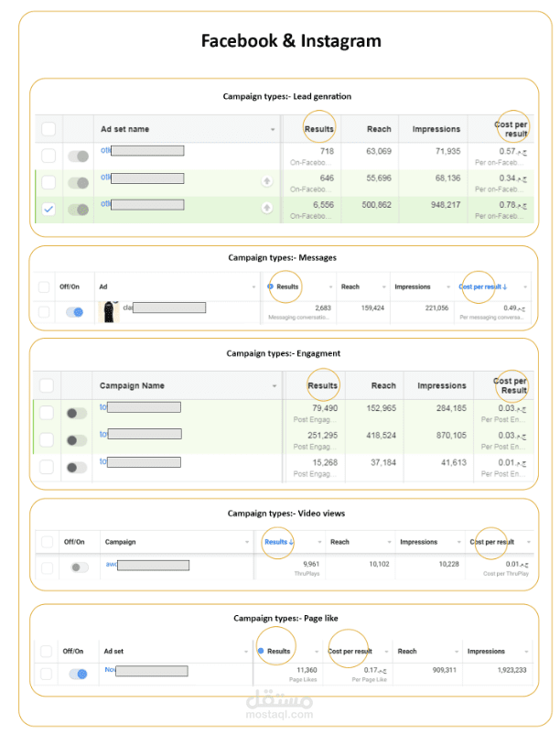Image resolution: width=560 pixels, height=735 pixels.
Task: Toggle the ad set switch in the 646 results row
Action: coord(79,183)
